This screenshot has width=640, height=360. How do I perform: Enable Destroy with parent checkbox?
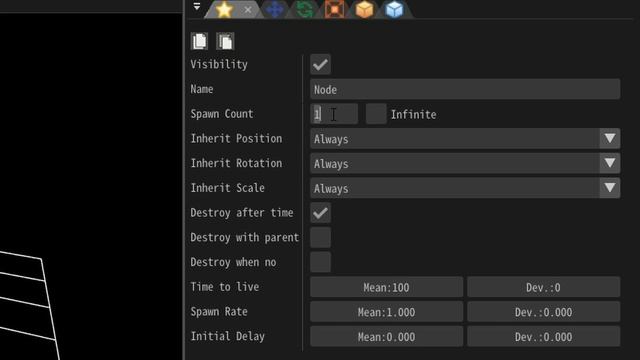pyautogui.click(x=320, y=238)
